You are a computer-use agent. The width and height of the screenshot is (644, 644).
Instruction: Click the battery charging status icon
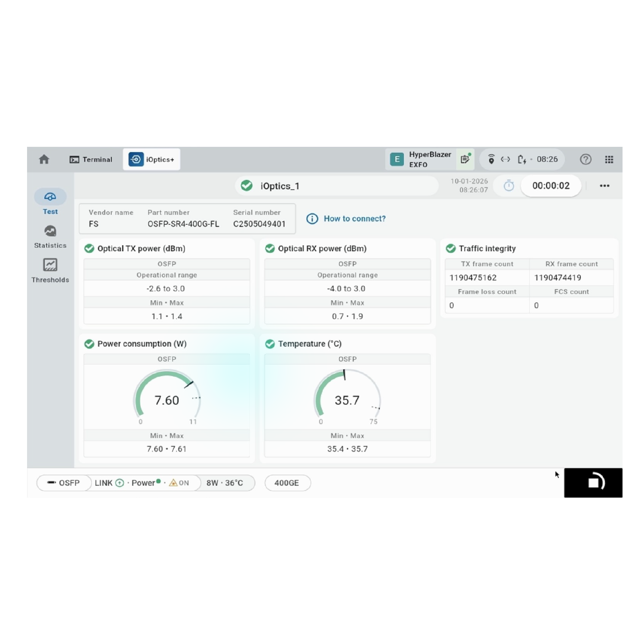pos(522,159)
